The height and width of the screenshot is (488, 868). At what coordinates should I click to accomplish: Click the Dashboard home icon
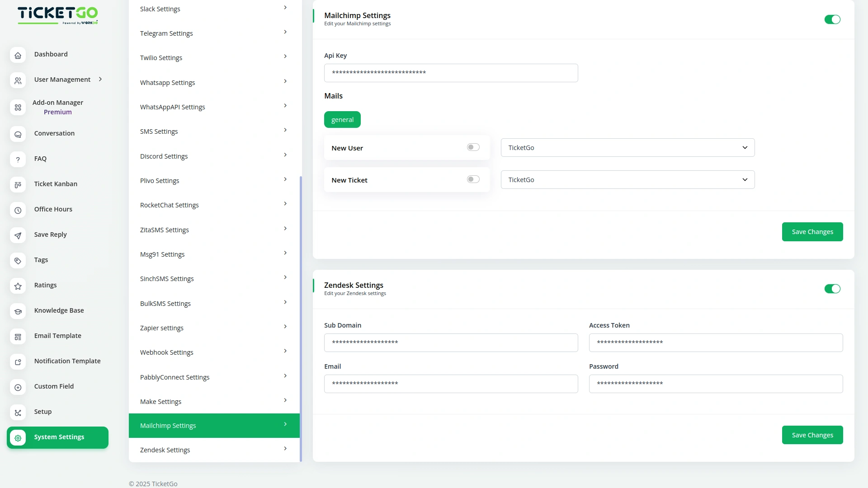18,55
